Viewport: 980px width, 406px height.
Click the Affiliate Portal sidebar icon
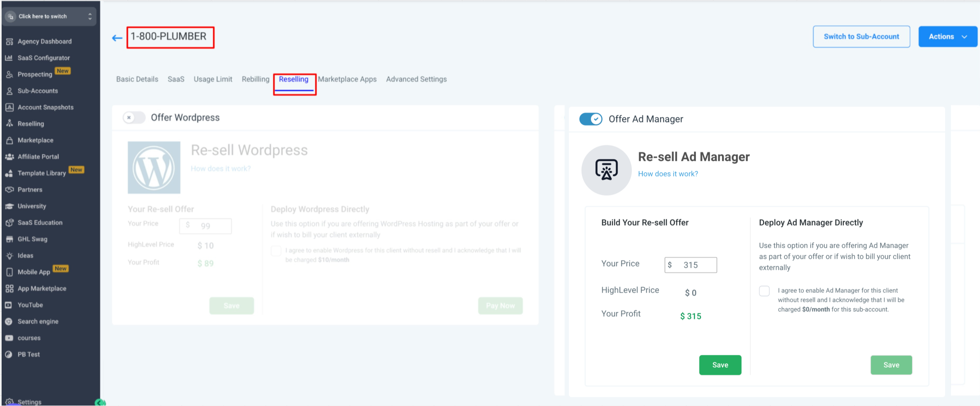tap(9, 157)
